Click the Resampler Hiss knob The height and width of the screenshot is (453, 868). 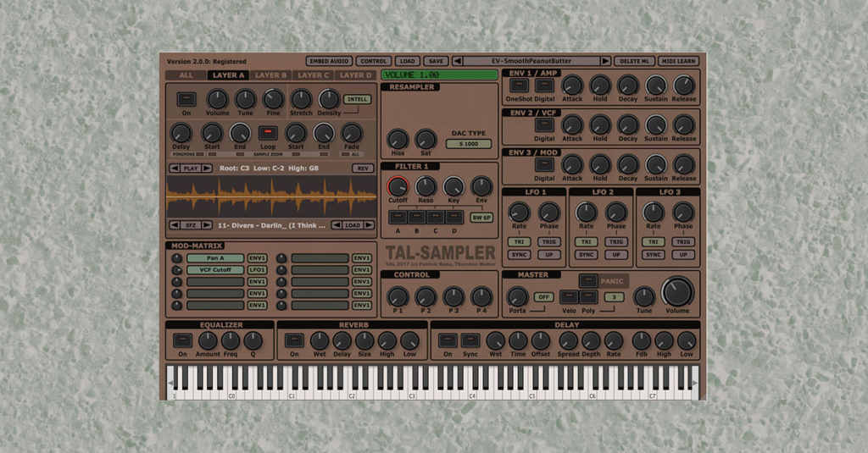(x=398, y=140)
